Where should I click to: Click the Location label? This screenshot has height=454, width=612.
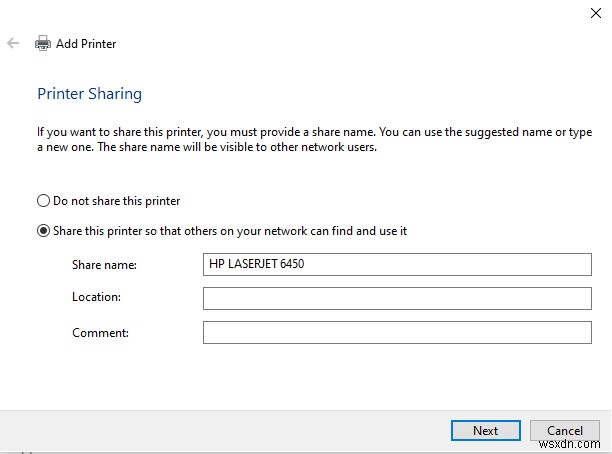[96, 298]
